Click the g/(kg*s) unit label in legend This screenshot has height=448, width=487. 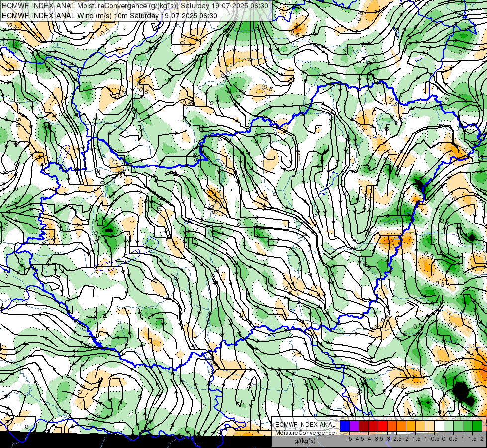tap(305, 441)
